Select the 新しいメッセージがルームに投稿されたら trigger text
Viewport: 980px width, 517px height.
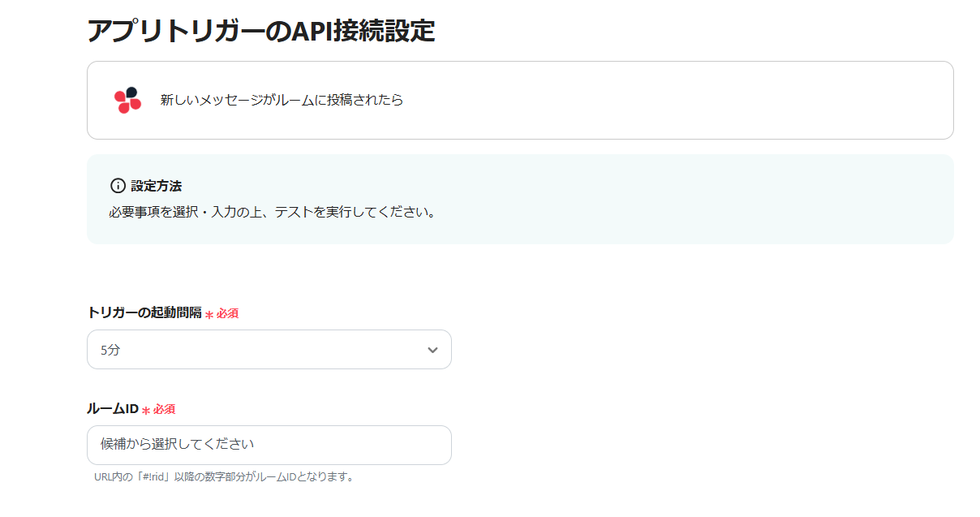(282, 101)
